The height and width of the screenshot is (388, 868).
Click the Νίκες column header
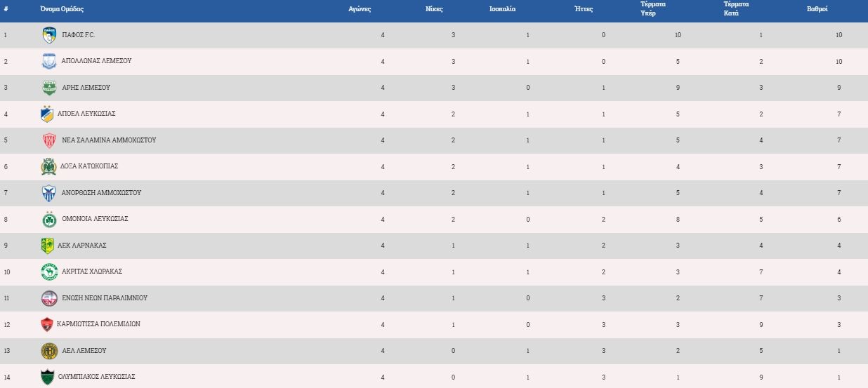click(x=434, y=9)
